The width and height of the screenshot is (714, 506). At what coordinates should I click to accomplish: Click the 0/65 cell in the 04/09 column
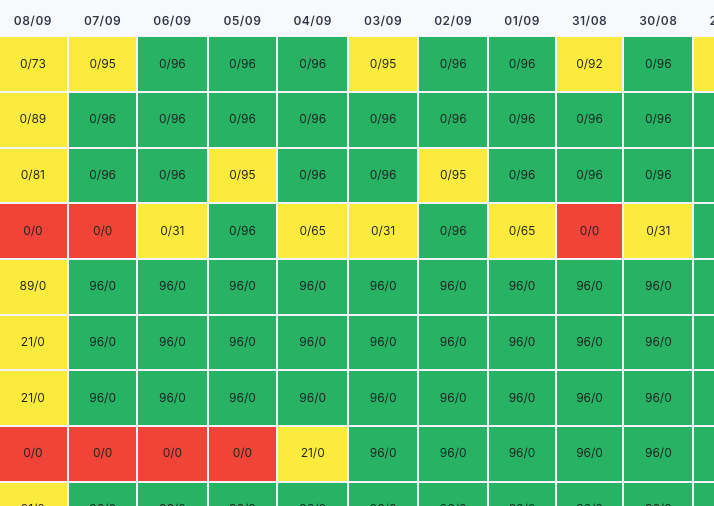pyautogui.click(x=313, y=231)
